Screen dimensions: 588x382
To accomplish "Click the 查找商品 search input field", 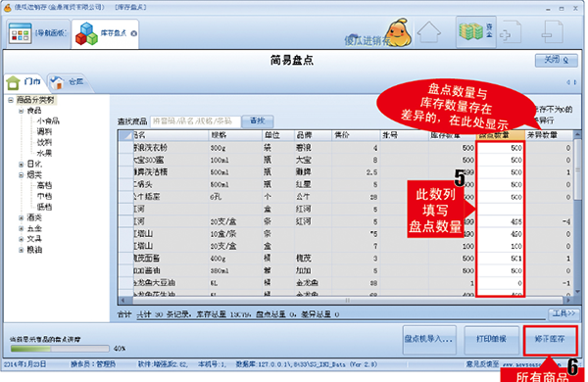I will (195, 121).
